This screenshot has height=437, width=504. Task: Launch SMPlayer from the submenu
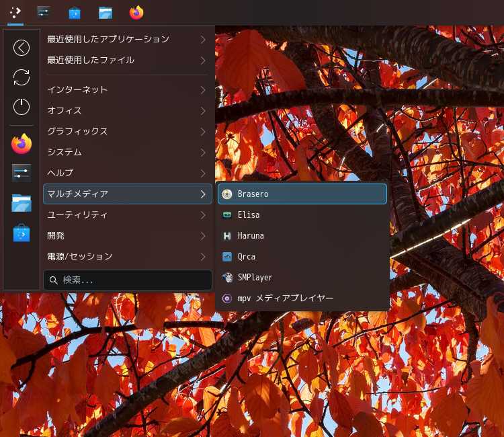[x=302, y=278]
